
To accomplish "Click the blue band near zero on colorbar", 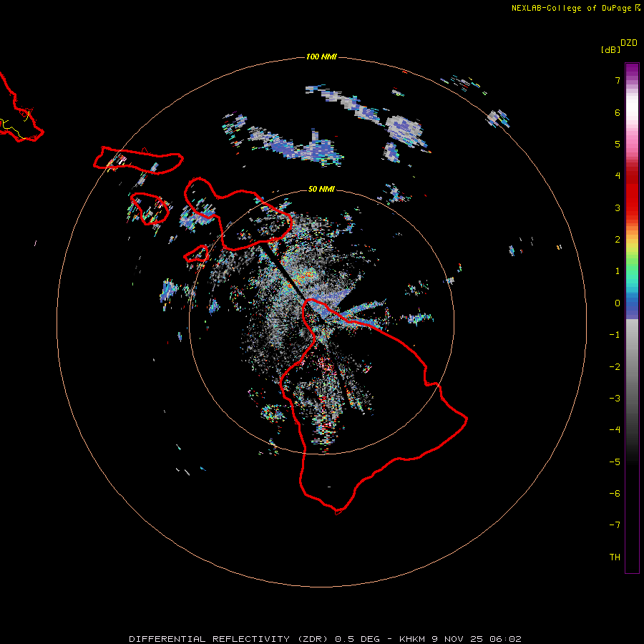I will pyautogui.click(x=632, y=306).
